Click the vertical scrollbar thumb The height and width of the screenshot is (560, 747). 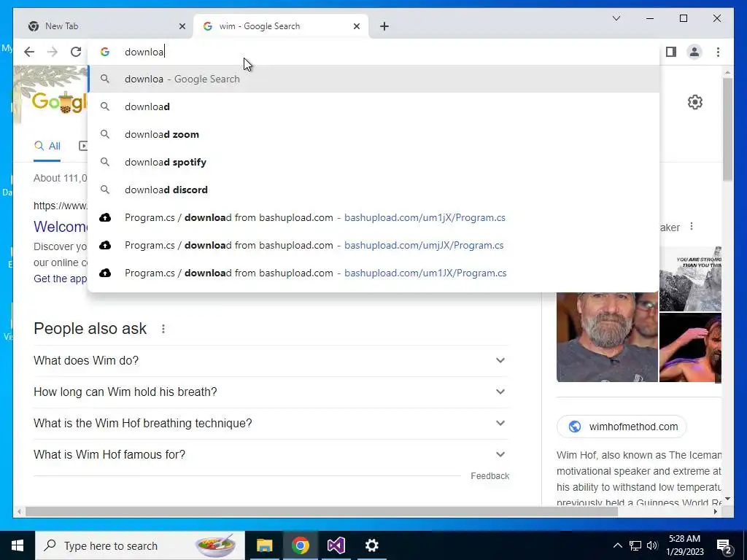pos(727,128)
